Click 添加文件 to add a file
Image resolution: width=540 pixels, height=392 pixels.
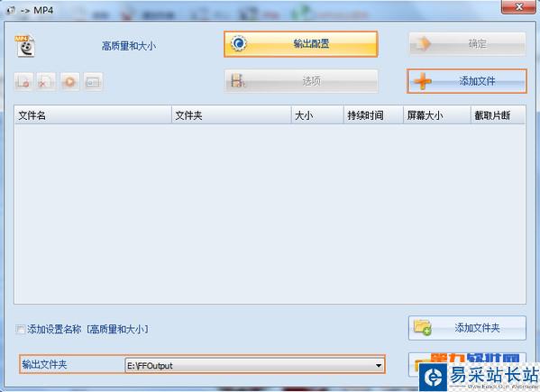(467, 81)
